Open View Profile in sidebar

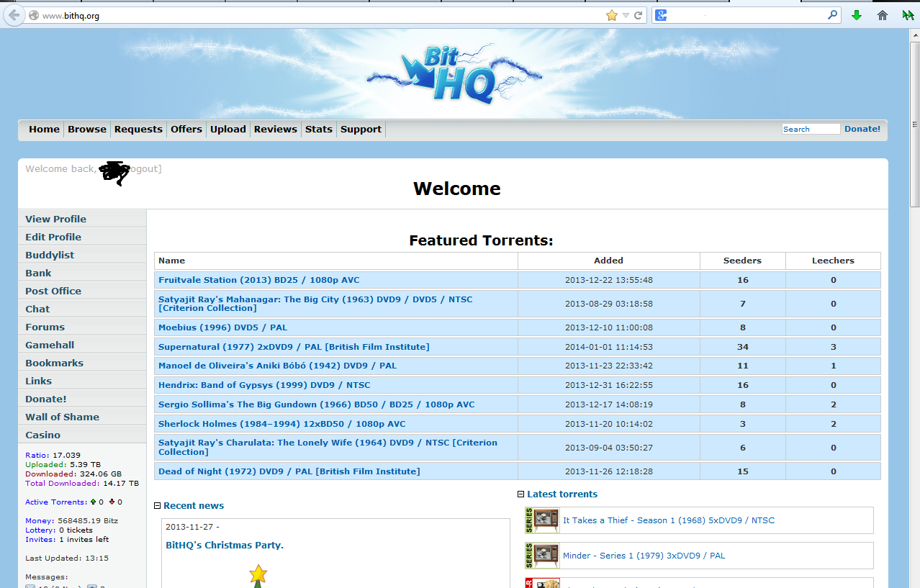(x=82, y=219)
